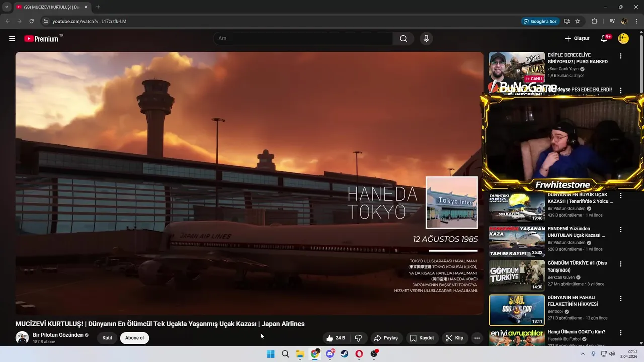Open the 'DÜNYANIN EN PAHALI FELAKETİNİN HİKAYESİ' title
Image resolution: width=644 pixels, height=362 pixels.
573,301
